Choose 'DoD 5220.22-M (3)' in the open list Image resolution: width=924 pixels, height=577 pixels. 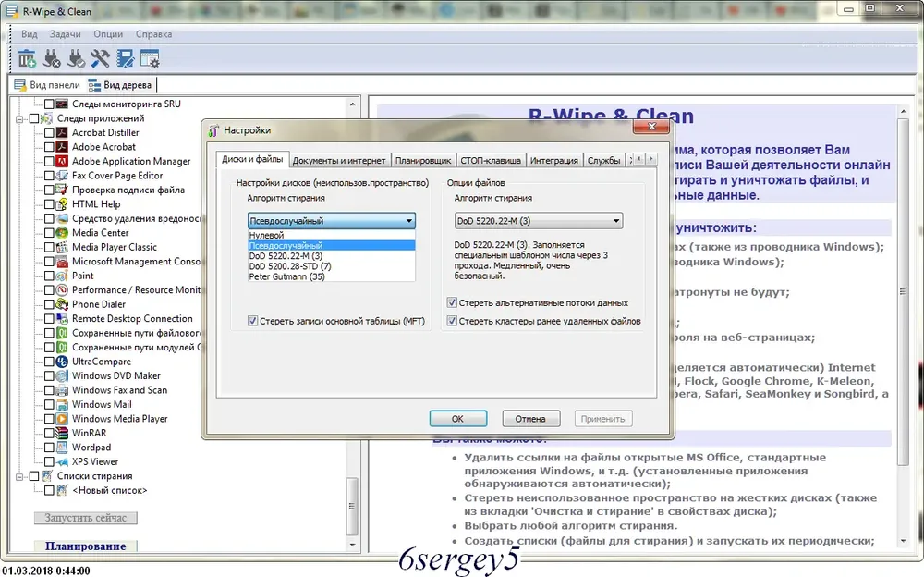click(332, 256)
